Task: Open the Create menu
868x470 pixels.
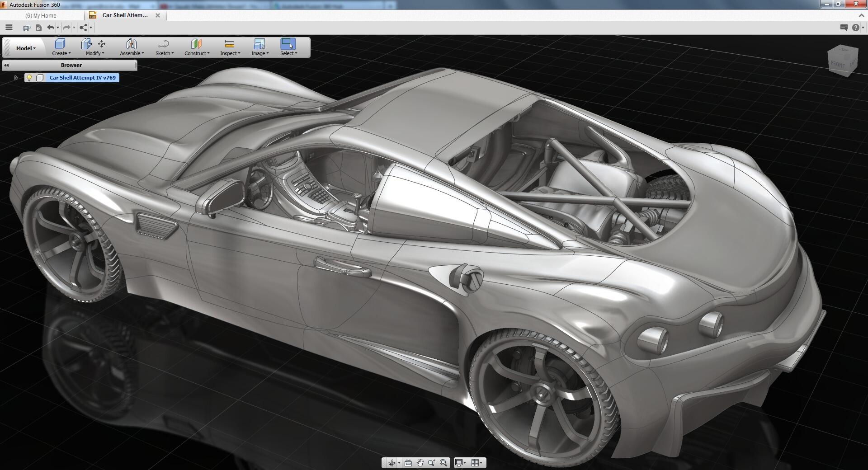Action: tap(61, 53)
